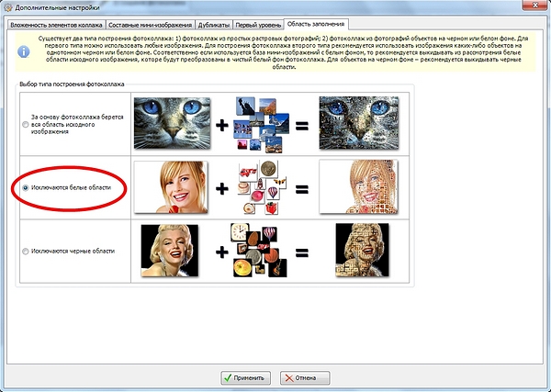
Task: Click the cat photo mosaic result image
Action: point(359,123)
